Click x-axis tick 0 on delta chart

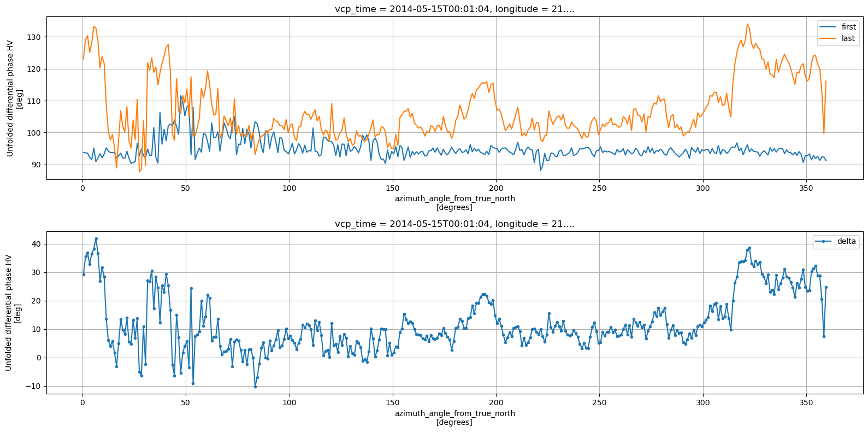(83, 403)
